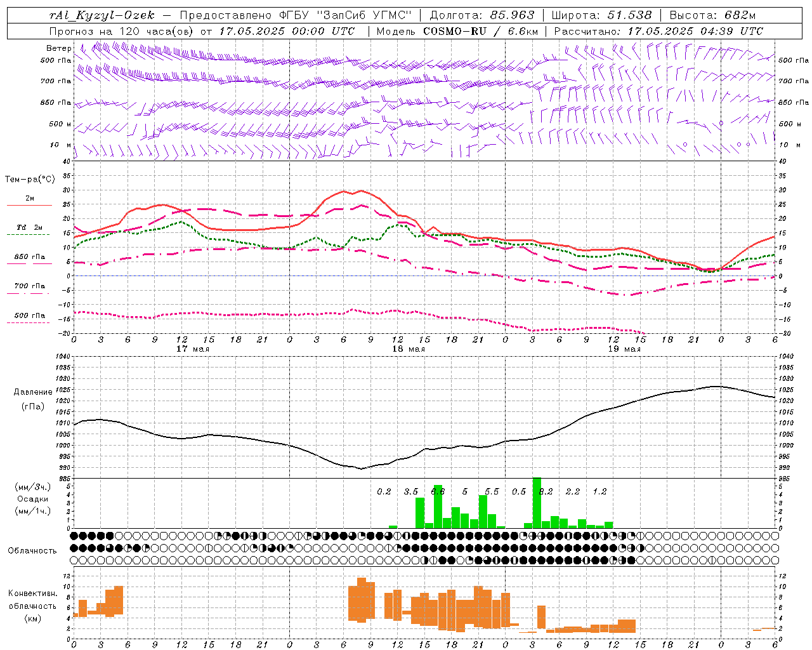Click the Прогноз на 120 часа(ов) text
Image resolution: width=812 pixels, height=650 pixels.
pos(122,31)
